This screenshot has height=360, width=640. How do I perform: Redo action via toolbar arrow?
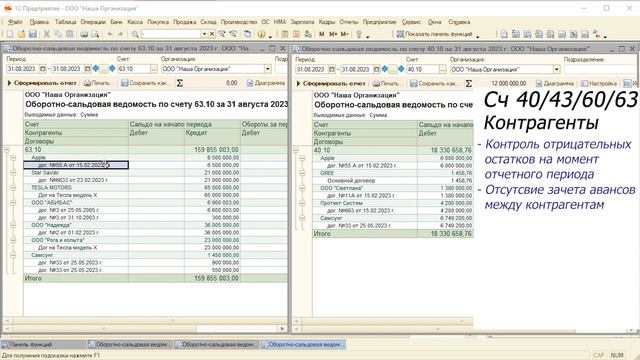click(120, 34)
